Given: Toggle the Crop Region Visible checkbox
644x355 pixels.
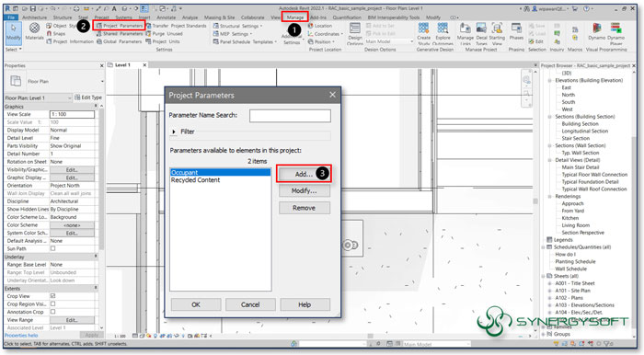Looking at the screenshot, I should (52, 303).
